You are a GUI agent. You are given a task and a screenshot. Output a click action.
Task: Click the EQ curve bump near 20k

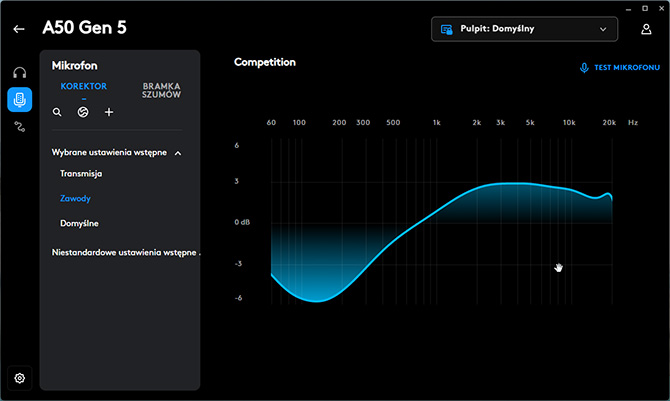point(608,194)
